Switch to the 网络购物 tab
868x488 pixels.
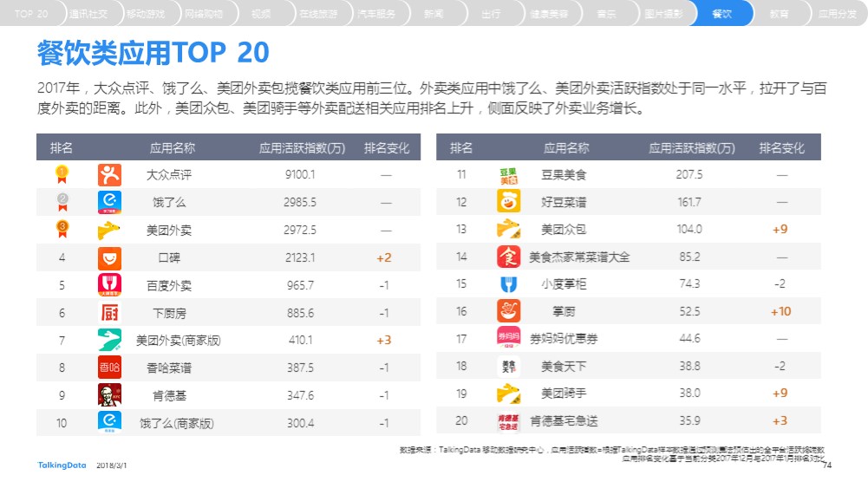click(203, 14)
